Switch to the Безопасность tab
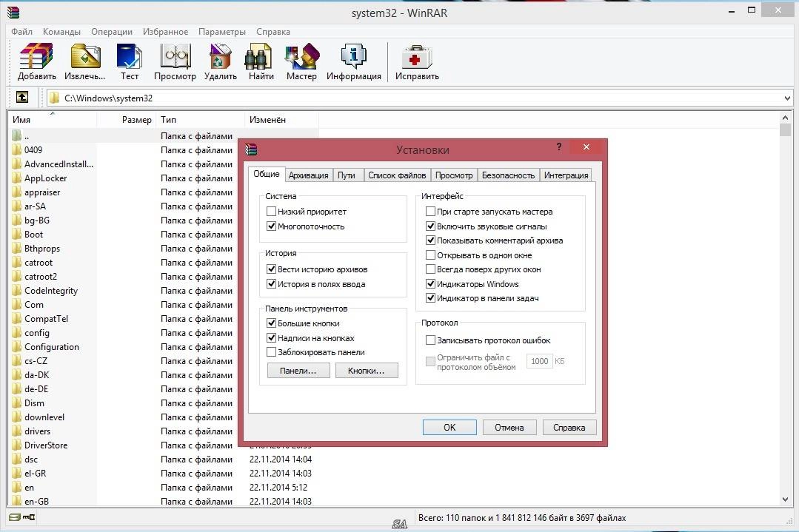Image resolution: width=799 pixels, height=532 pixels. (x=508, y=175)
